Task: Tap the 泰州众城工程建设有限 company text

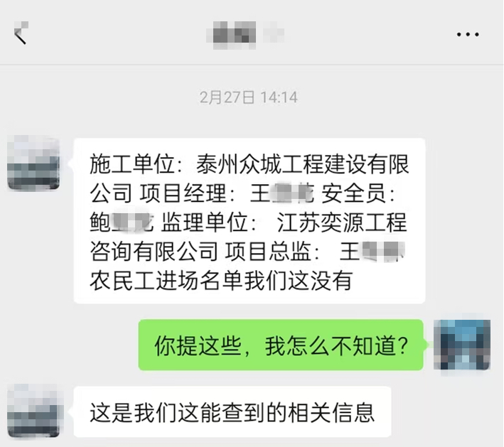Action: pos(302,165)
